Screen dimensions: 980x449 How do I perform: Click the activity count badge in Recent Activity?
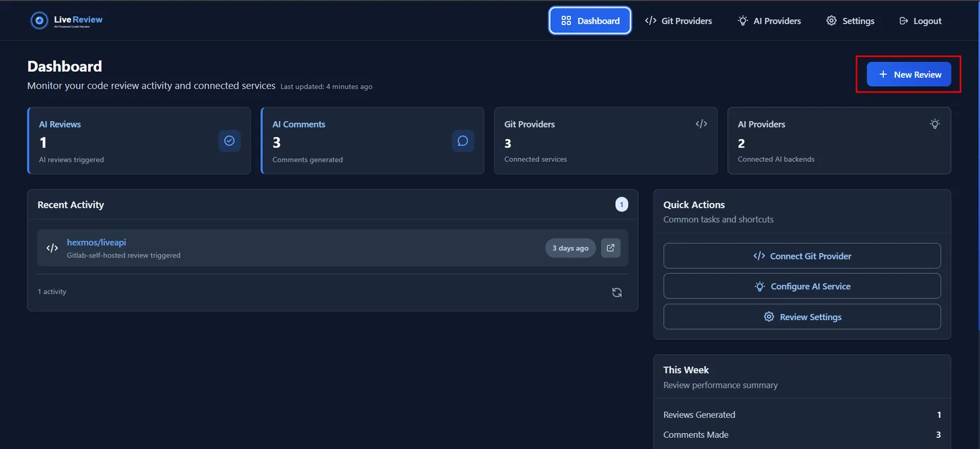click(x=622, y=205)
